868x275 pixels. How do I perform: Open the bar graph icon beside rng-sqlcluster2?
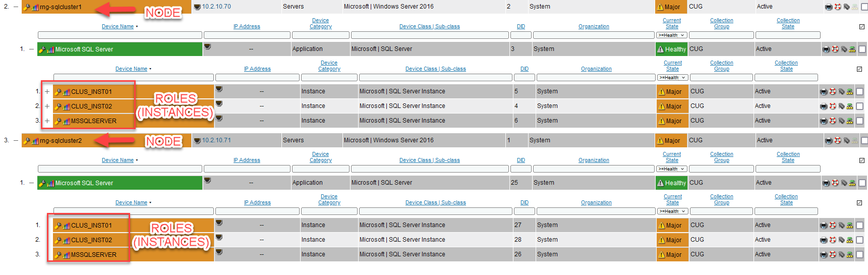[x=35, y=141]
